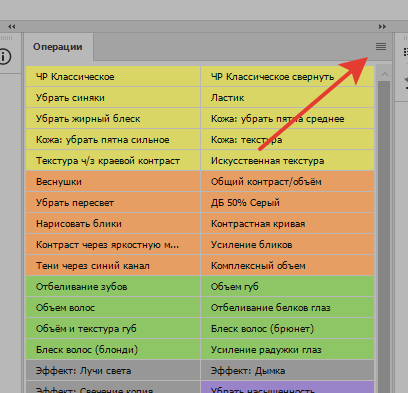This screenshot has height=393, width=408.
Task: Select the Операции tab
Action: pos(58,47)
